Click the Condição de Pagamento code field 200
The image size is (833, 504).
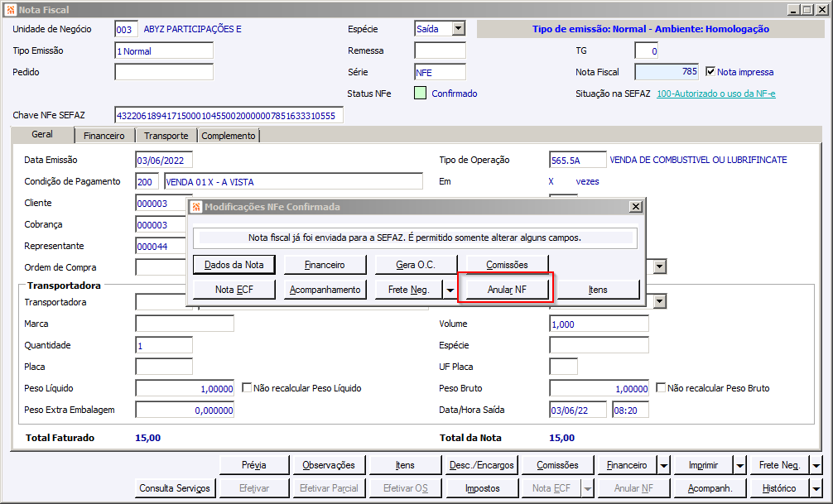click(x=147, y=181)
